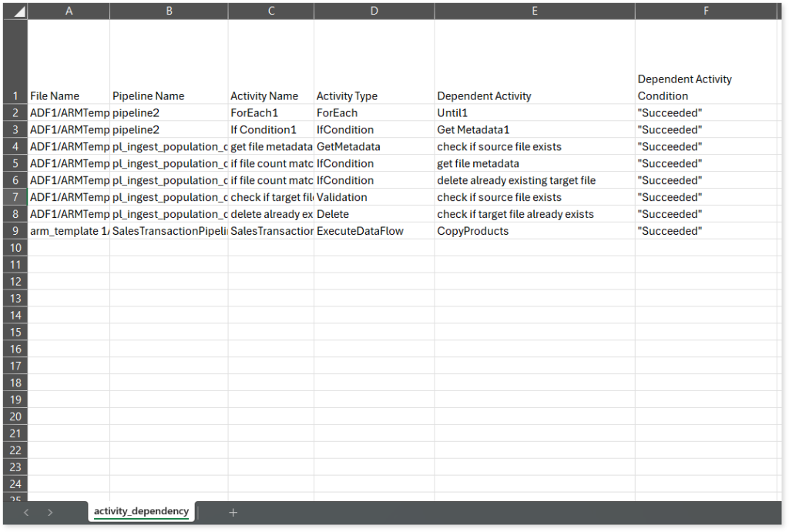Image resolution: width=789 pixels, height=532 pixels.
Task: Click the 'ExecuteDataFlow' activity type cell
Action: 359,231
